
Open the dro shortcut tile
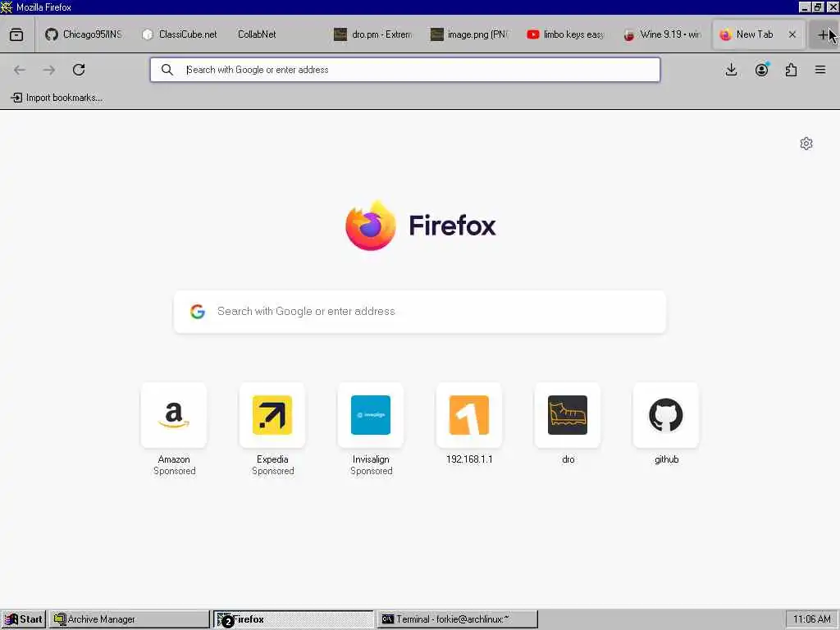click(x=568, y=415)
